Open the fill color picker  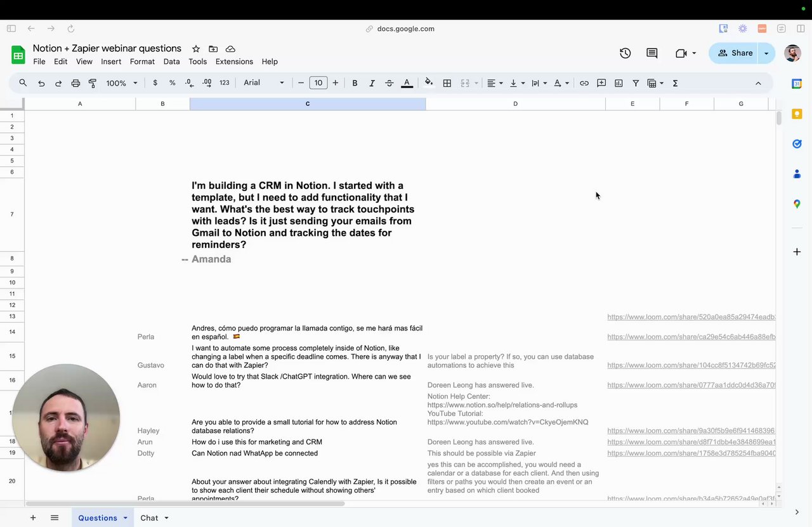click(x=429, y=82)
